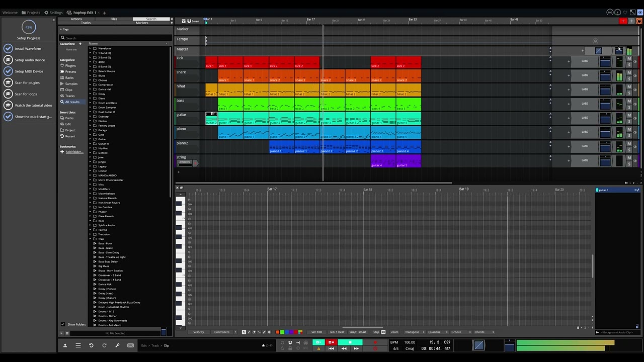This screenshot has height=362, width=644.
Task: Select the Dance Kick preset
Action: coord(105,284)
